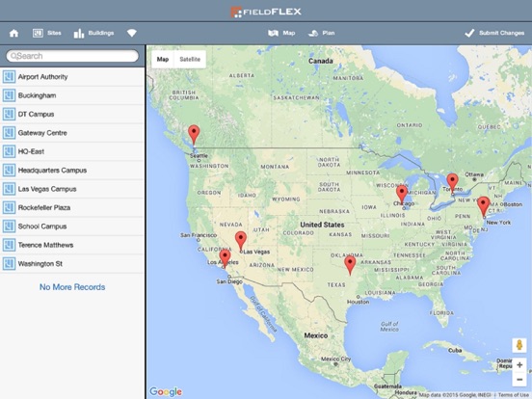Click the No More Records text
The height and width of the screenshot is (399, 532).
coord(72,287)
